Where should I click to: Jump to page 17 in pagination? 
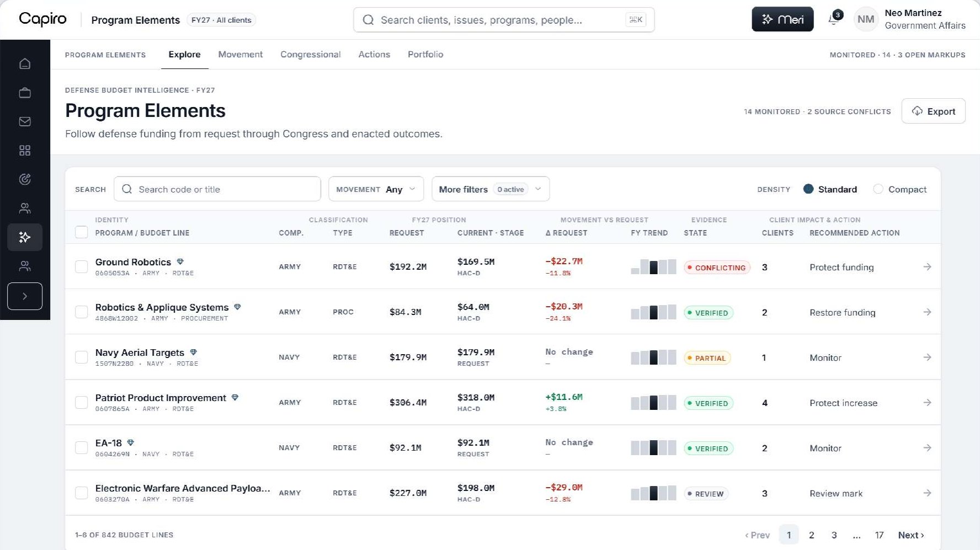[879, 535]
